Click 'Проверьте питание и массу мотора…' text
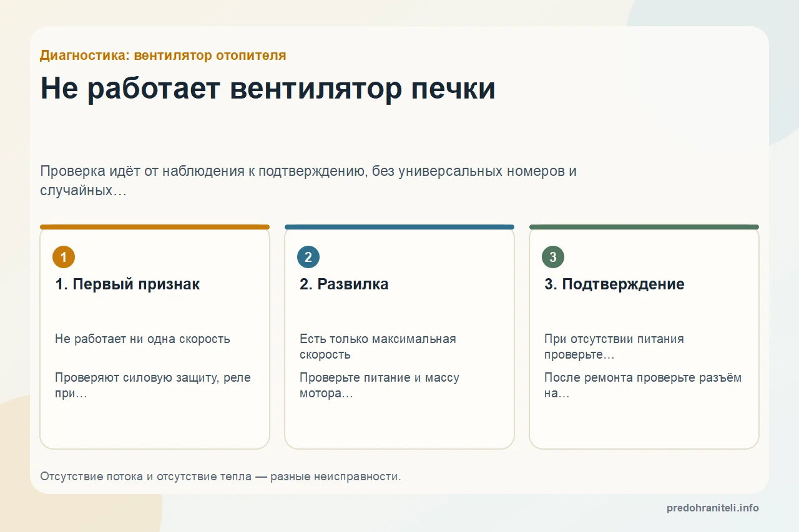This screenshot has width=799, height=532. pos(380,385)
